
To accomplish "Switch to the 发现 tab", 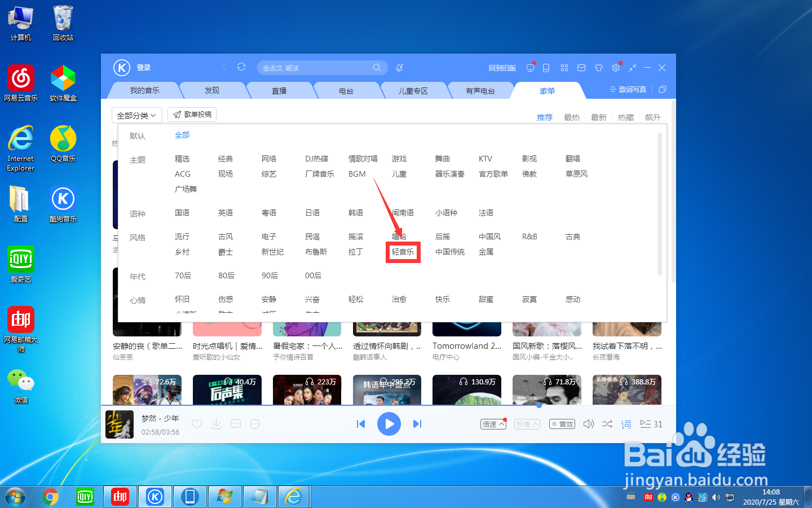I will click(x=212, y=90).
